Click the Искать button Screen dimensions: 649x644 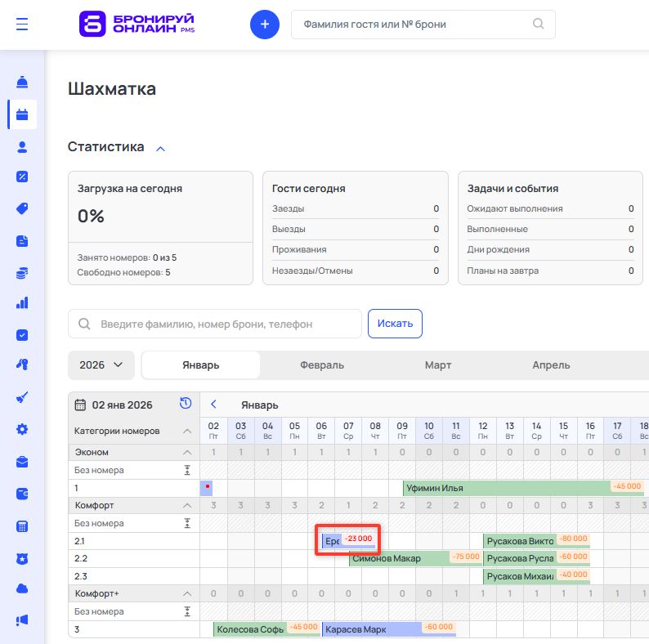click(x=395, y=324)
